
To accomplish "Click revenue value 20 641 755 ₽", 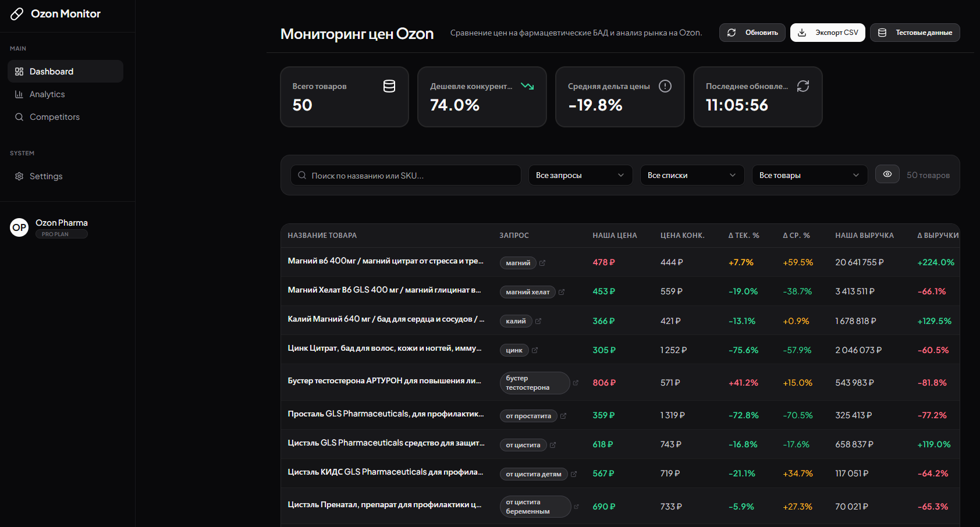I will pyautogui.click(x=860, y=263).
